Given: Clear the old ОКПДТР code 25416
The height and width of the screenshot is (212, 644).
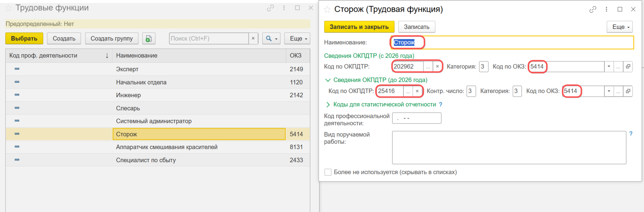Looking at the screenshot, I should click(x=417, y=91).
